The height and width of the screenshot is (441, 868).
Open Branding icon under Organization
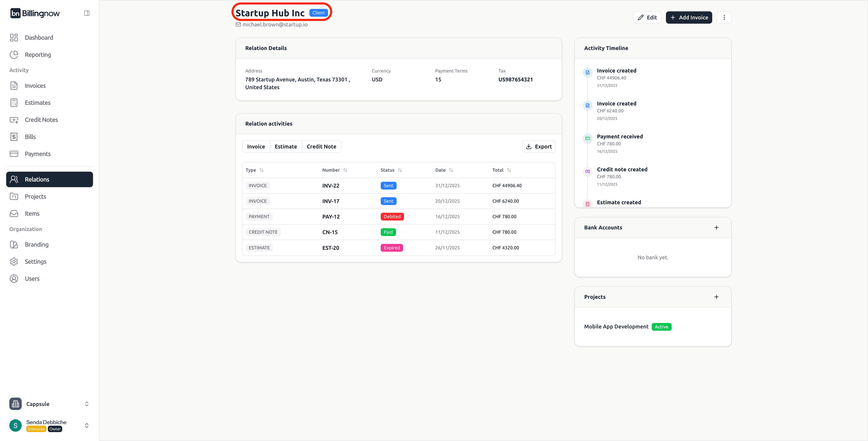14,245
